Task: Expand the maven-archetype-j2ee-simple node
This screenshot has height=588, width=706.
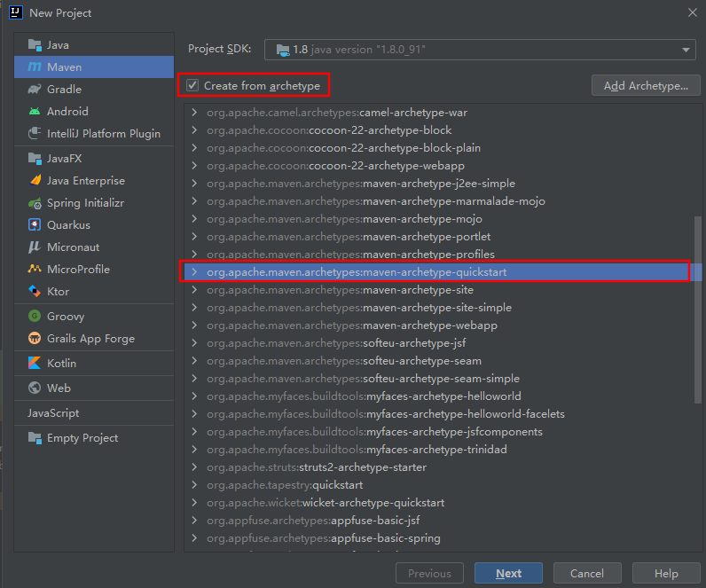Action: (194, 184)
